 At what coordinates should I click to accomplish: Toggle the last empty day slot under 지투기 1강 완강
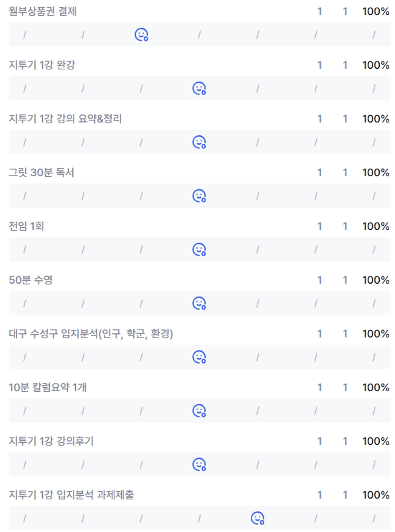pos(374,88)
